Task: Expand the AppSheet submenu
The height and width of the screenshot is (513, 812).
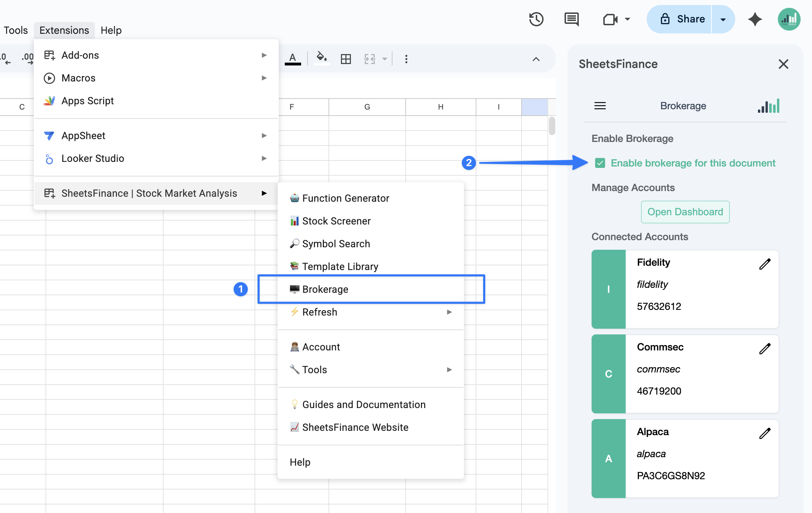Action: click(156, 136)
